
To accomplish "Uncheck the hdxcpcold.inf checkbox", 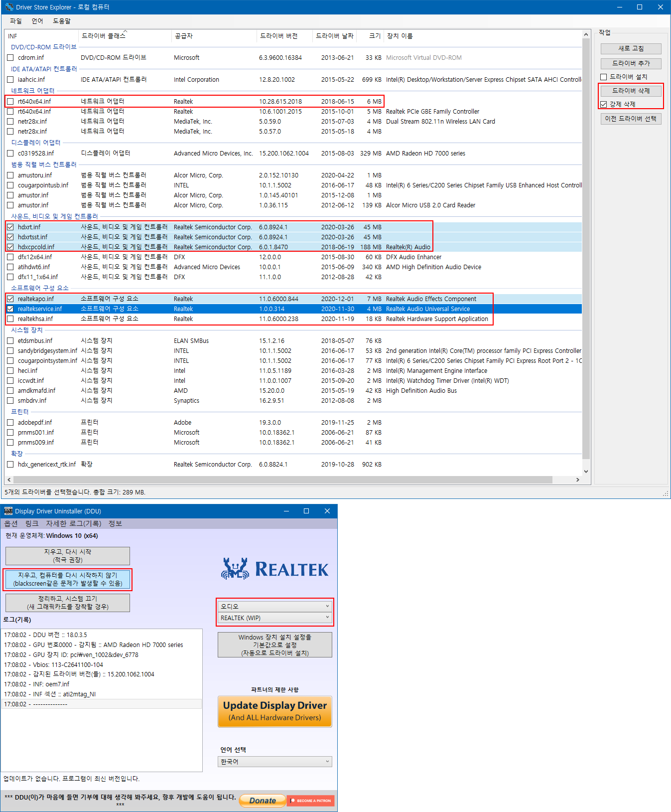I will pos(10,247).
